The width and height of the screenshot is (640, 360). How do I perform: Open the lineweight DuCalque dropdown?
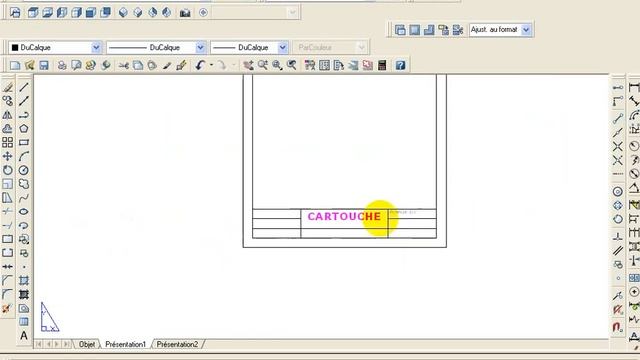283,48
